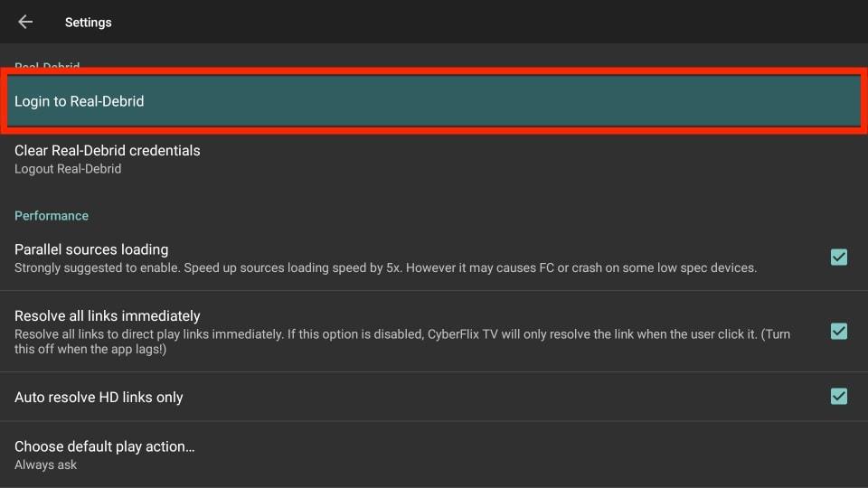868x488 pixels.
Task: Select Clear Real-Debrid credentials
Action: [434, 159]
